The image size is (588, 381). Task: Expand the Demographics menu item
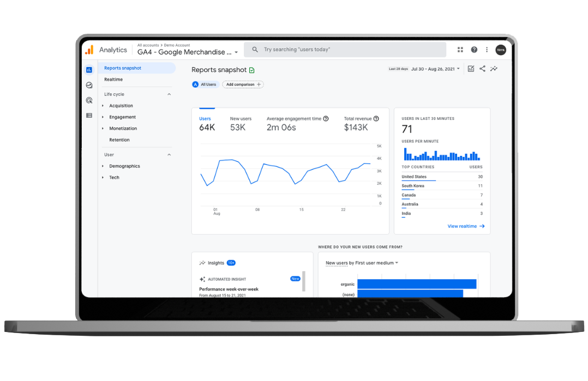(103, 166)
